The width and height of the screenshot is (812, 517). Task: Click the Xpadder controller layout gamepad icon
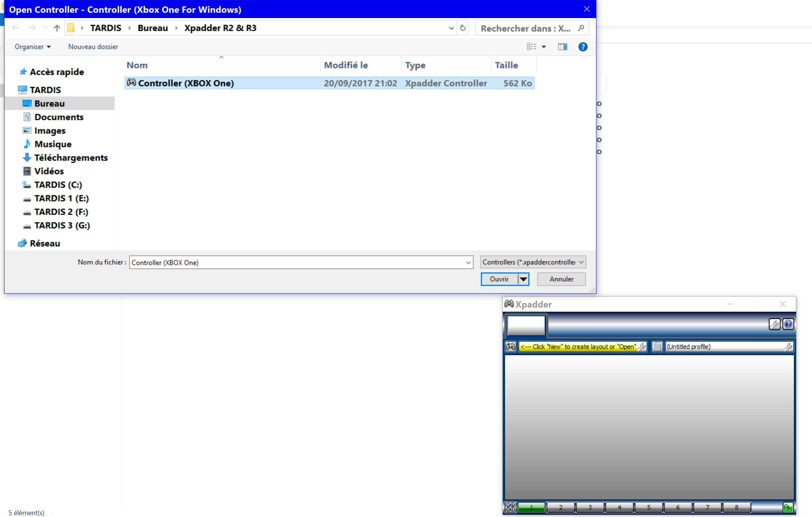click(x=511, y=346)
